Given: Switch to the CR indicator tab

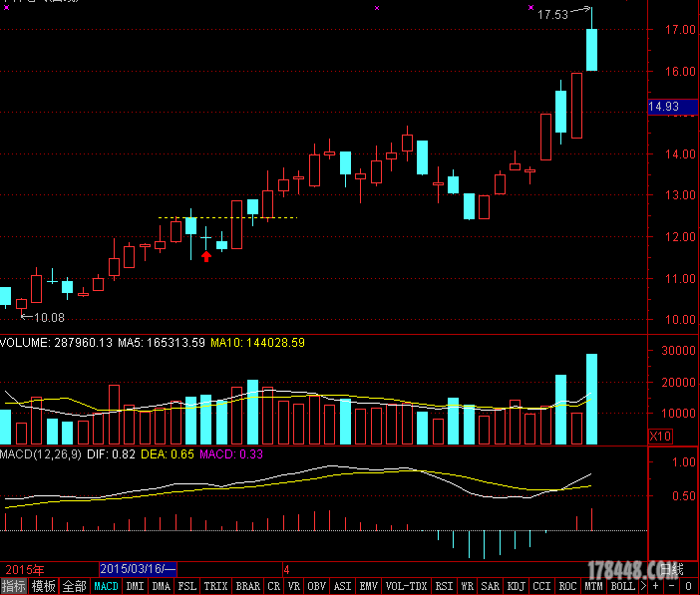Looking at the screenshot, I should pos(274,586).
